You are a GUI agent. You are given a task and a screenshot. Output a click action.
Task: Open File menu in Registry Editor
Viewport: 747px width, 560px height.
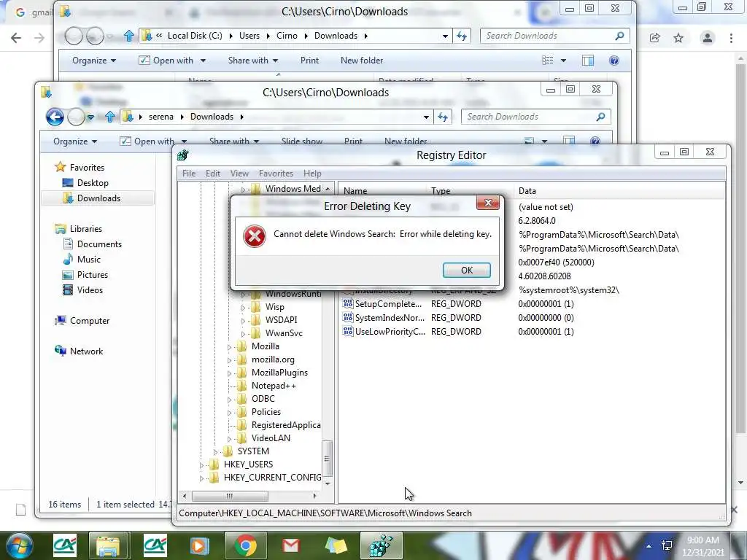click(189, 174)
